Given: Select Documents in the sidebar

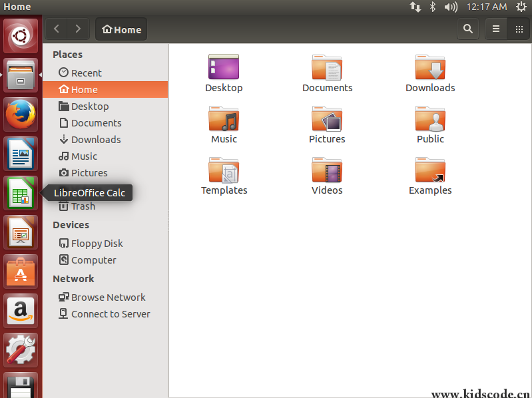Looking at the screenshot, I should pyautogui.click(x=105, y=122).
